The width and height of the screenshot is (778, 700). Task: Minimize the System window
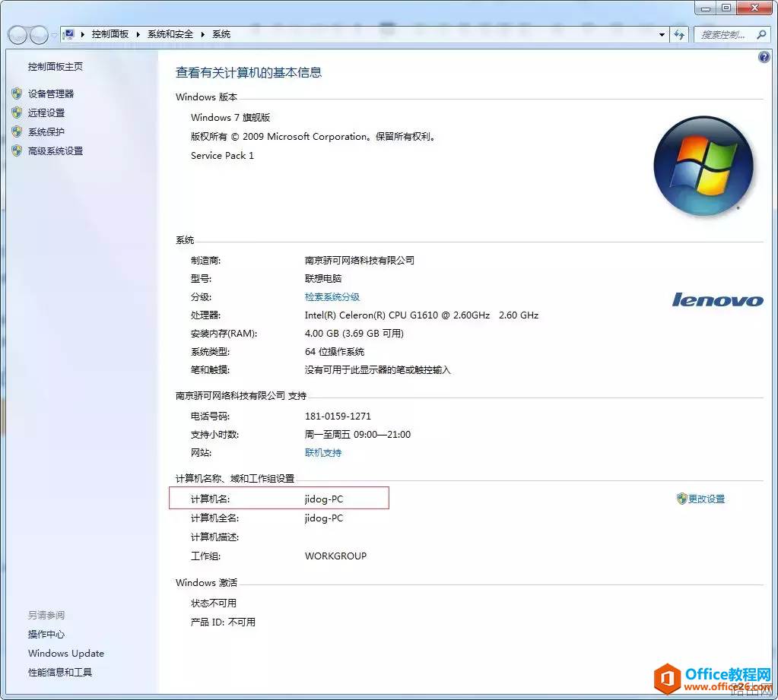706,8
